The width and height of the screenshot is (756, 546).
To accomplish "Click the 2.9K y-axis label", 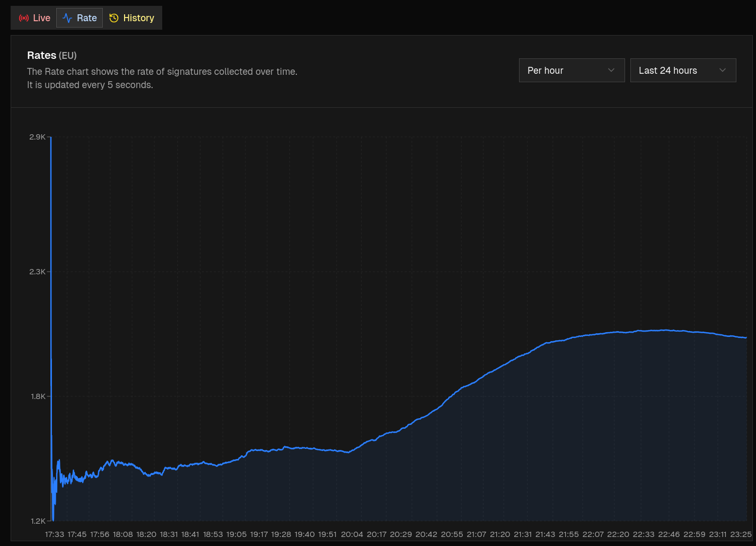I will [38, 137].
